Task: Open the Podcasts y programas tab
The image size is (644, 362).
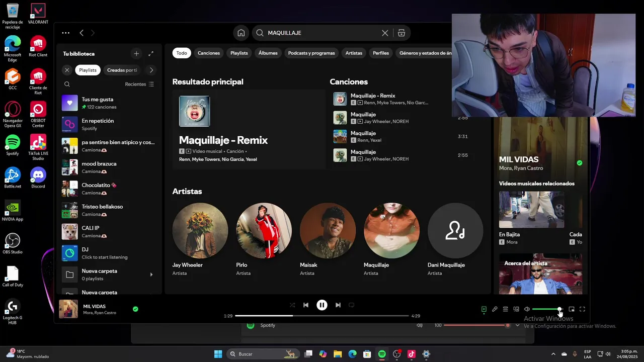Action: pos(311,53)
